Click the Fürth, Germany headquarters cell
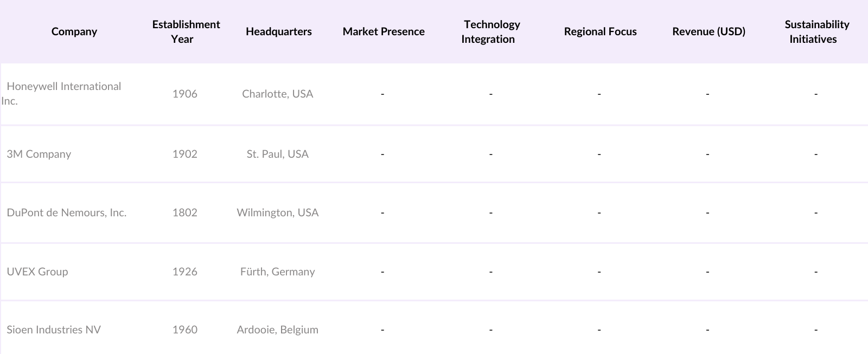 (278, 272)
